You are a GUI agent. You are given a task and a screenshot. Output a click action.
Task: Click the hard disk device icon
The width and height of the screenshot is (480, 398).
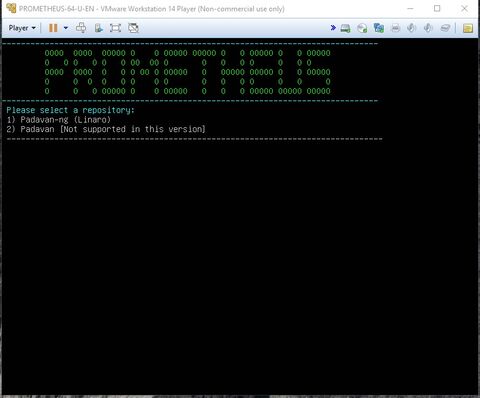click(x=345, y=28)
